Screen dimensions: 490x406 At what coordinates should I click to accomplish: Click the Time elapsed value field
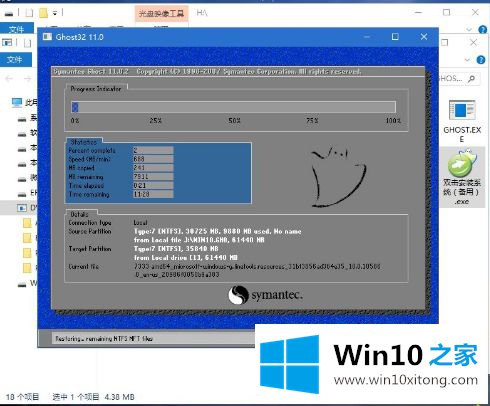(153, 185)
